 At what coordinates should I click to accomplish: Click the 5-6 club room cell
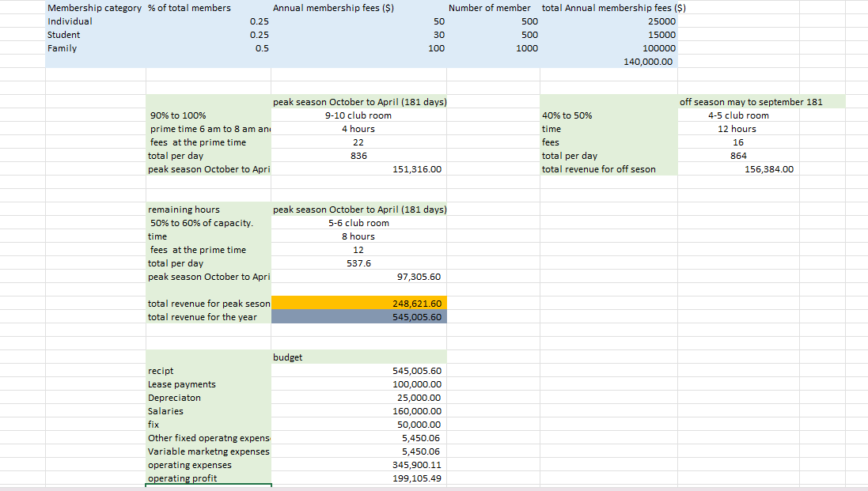pyautogui.click(x=358, y=223)
